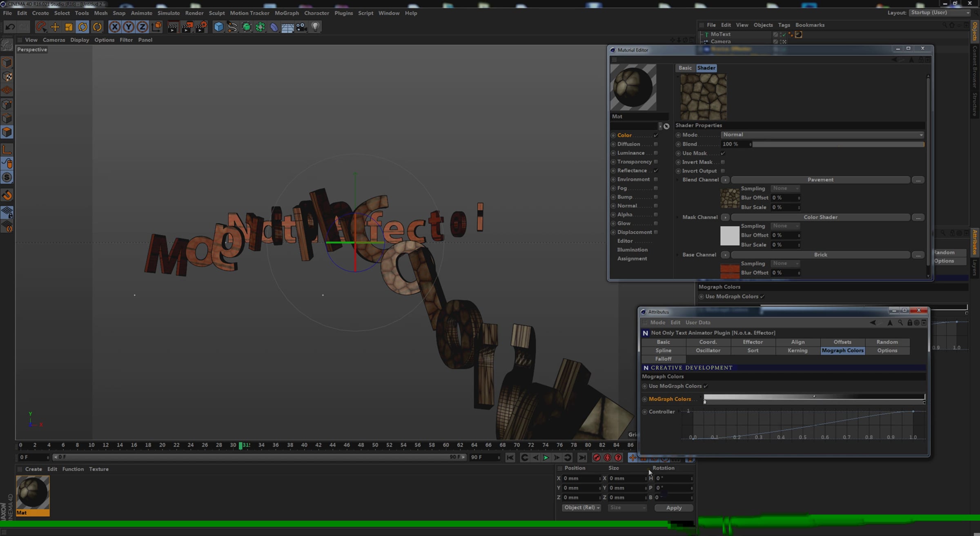Click the MoGraph Colors gradient bar

pyautogui.click(x=814, y=397)
